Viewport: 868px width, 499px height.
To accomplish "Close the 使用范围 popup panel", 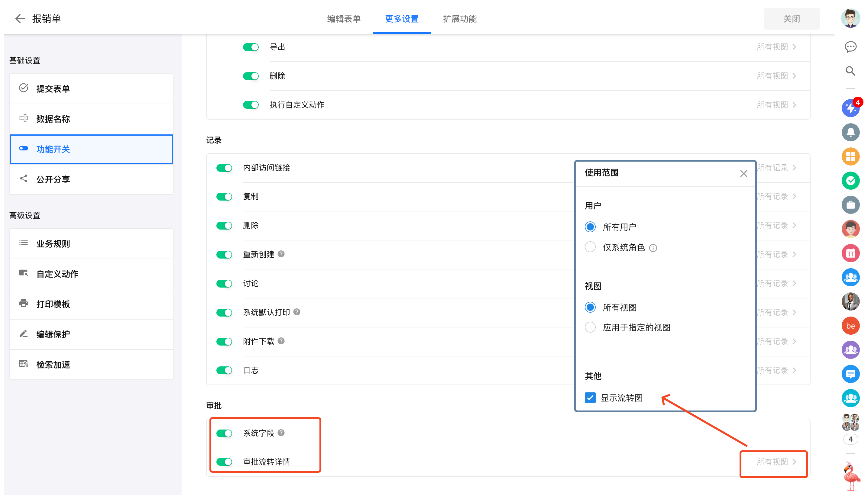I will pyautogui.click(x=743, y=173).
